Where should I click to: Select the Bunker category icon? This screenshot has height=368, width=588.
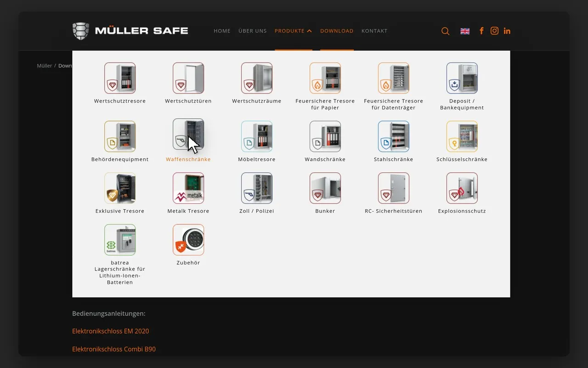(325, 188)
